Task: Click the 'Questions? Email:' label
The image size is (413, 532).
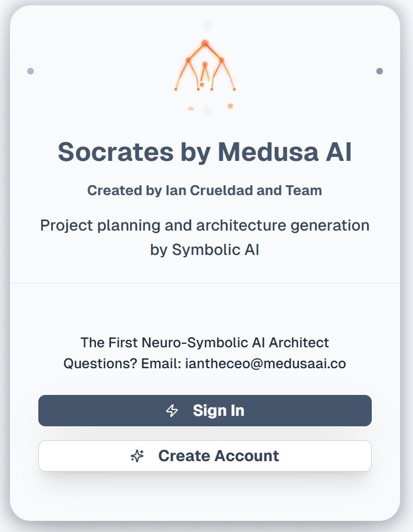Action: (x=123, y=364)
